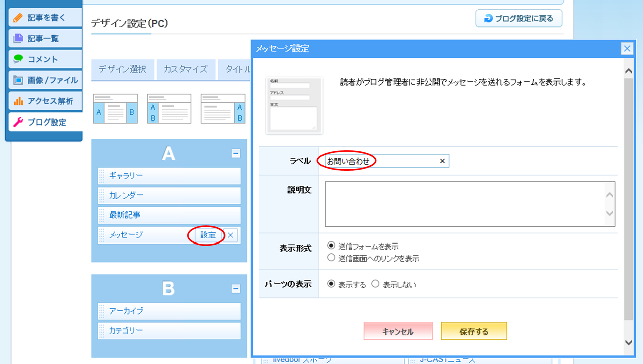The image size is (643, 364).
Task: Select the 最新記事 part
Action: pyautogui.click(x=169, y=215)
